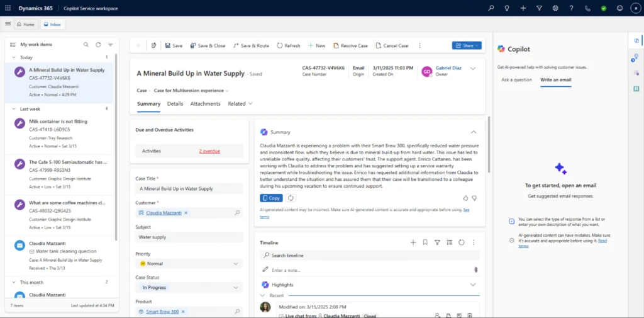
Task: Click the attachment paperclip in note field
Action: pos(475,270)
